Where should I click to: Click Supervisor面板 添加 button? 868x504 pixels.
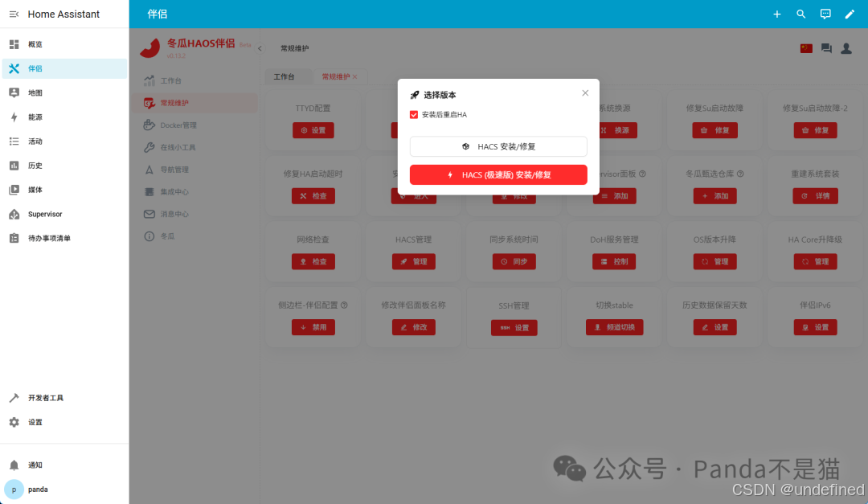[x=615, y=196]
